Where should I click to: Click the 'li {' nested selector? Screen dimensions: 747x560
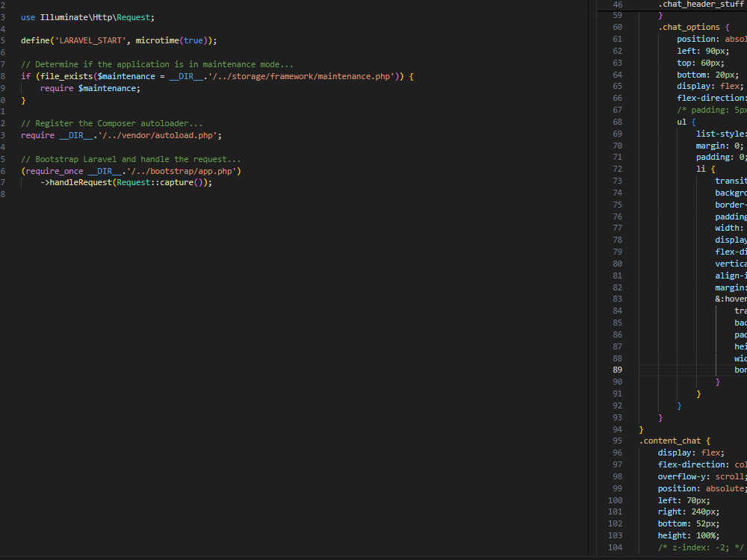[x=706, y=169]
